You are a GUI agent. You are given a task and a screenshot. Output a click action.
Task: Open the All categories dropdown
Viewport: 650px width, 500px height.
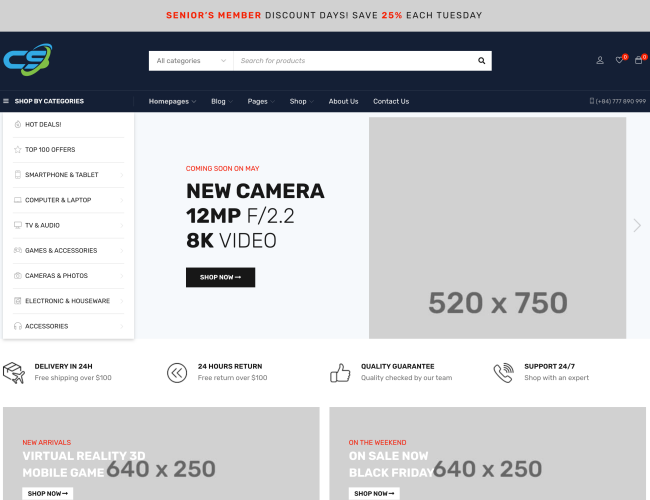tap(191, 61)
